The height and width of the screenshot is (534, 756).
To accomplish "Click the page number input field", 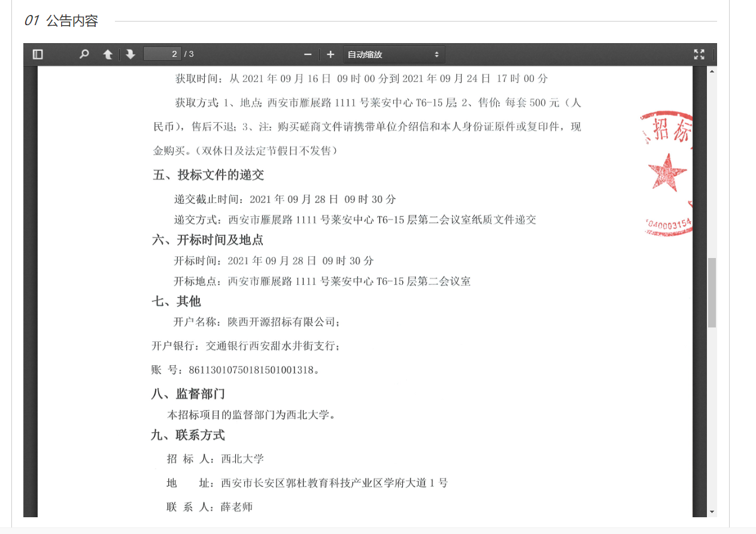I will [162, 54].
